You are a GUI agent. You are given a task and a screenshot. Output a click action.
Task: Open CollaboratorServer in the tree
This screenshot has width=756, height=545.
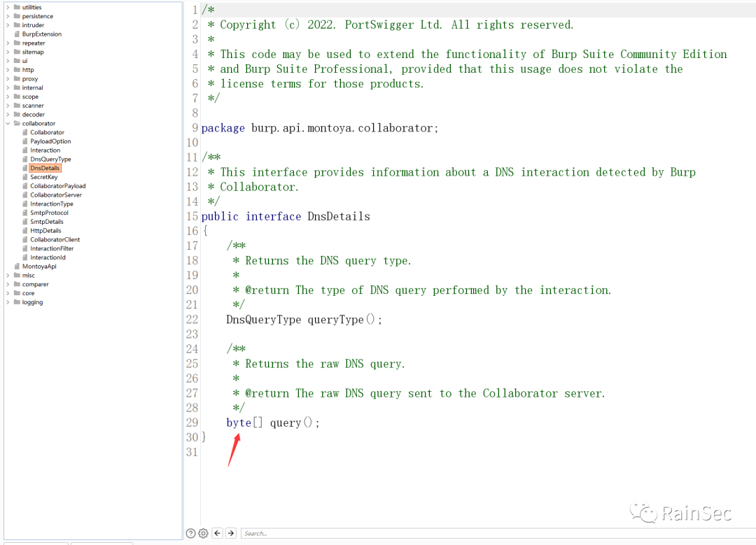tap(56, 194)
